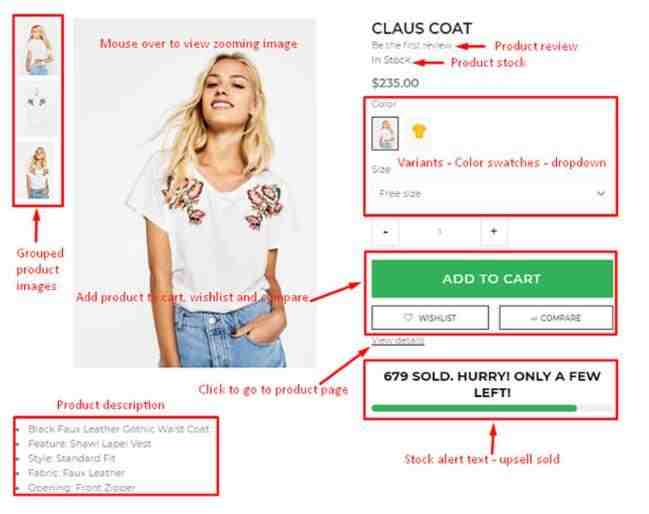Select the middle grey shirt thumbnail
649x514 pixels.
37,108
